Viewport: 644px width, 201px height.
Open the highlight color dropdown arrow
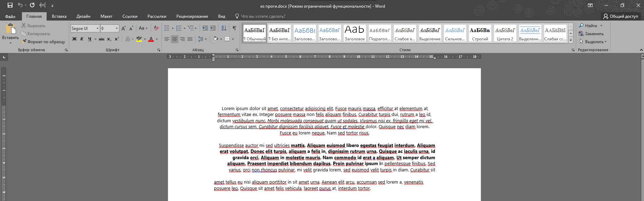[x=145, y=39]
